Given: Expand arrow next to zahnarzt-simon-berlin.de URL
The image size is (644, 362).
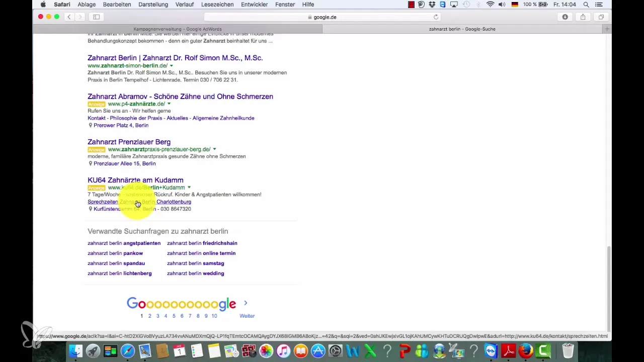Looking at the screenshot, I should click(172, 66).
